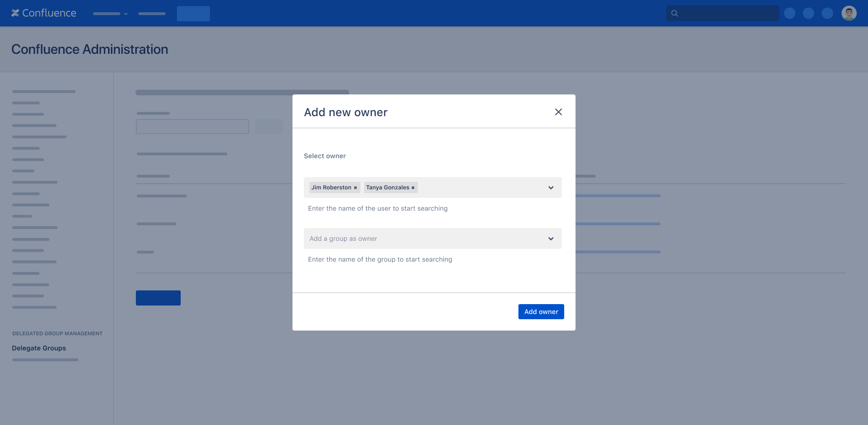Click the header search box
This screenshot has height=425, width=868.
[x=723, y=13]
